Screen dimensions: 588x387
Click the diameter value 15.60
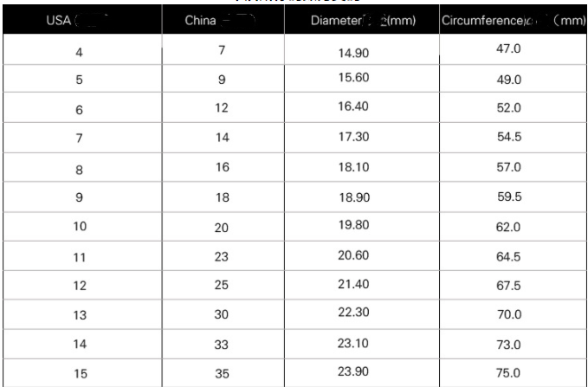point(354,81)
